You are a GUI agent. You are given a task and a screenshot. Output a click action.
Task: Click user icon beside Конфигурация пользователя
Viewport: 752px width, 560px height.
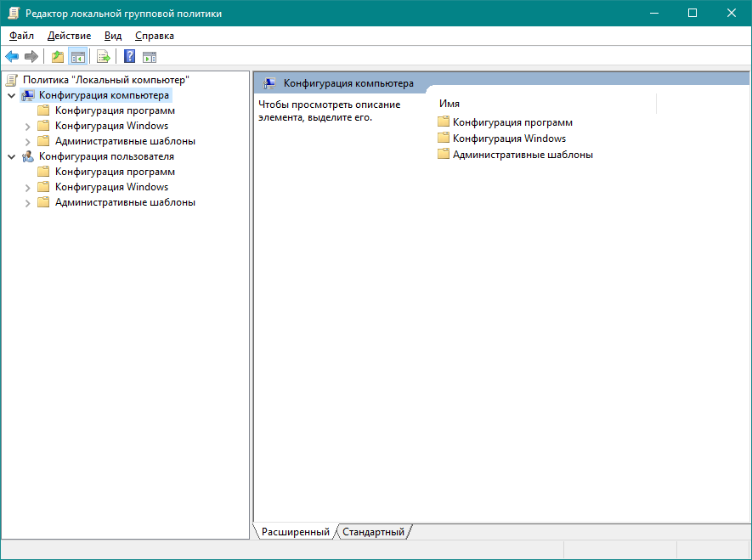pos(28,156)
